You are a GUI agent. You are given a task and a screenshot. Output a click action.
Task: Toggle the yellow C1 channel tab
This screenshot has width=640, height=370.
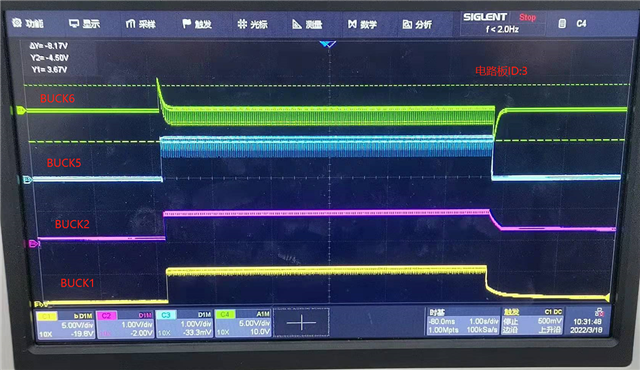[47, 316]
